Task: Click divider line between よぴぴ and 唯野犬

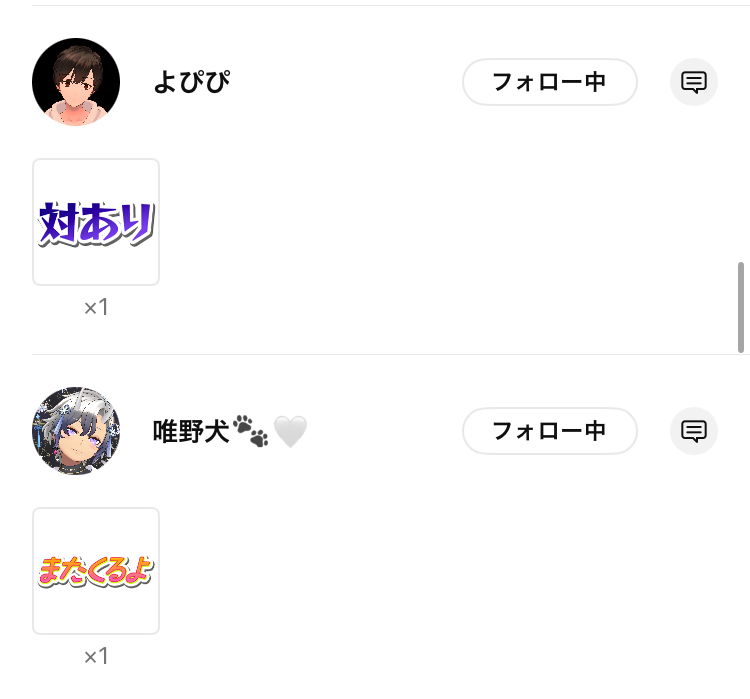Action: pos(385,355)
